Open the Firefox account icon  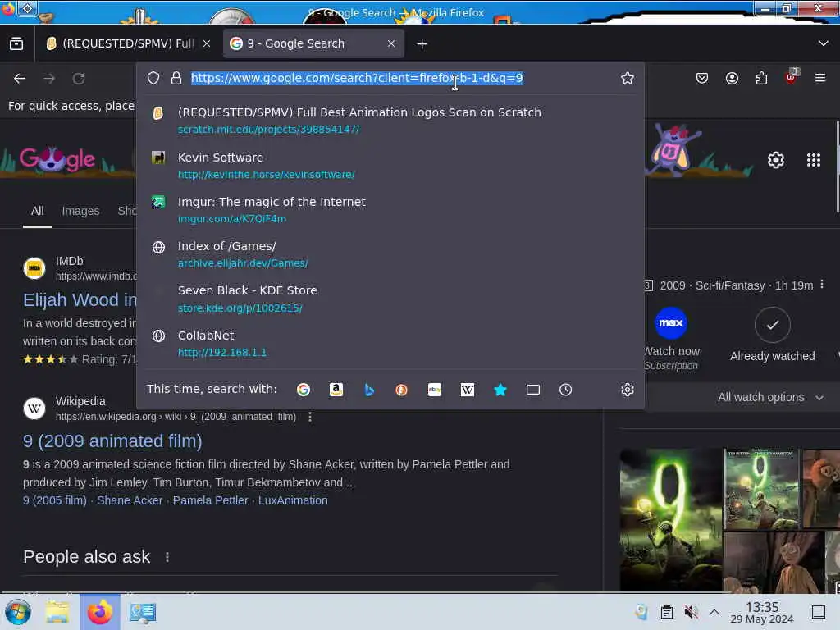click(732, 78)
